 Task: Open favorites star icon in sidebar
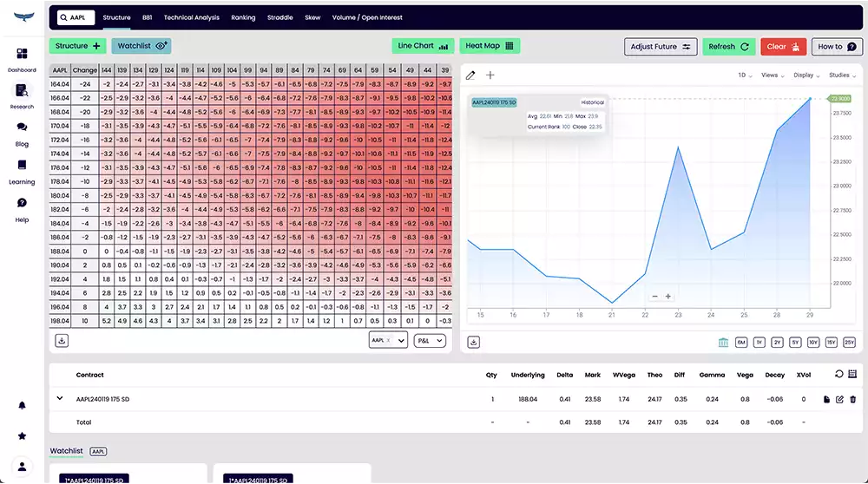(x=22, y=435)
